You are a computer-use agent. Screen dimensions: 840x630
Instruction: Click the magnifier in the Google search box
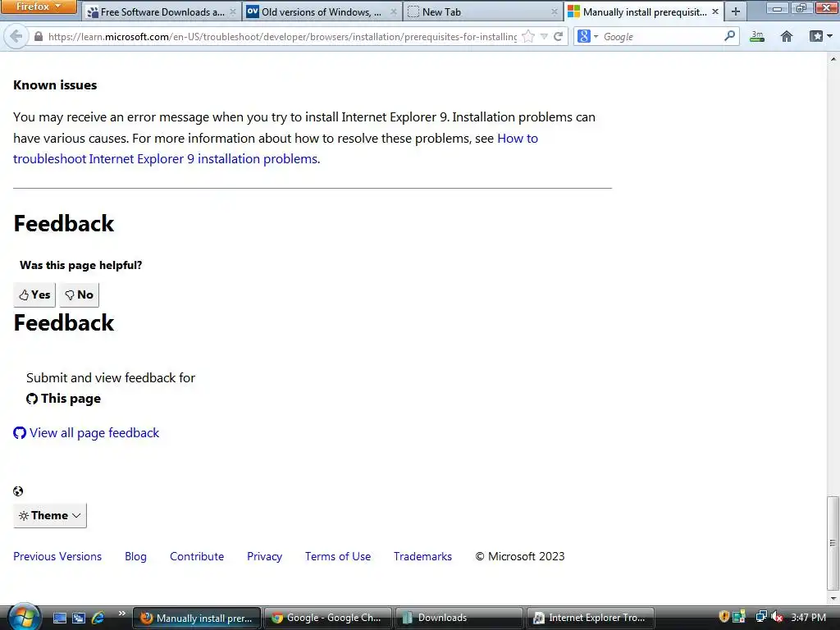729,36
